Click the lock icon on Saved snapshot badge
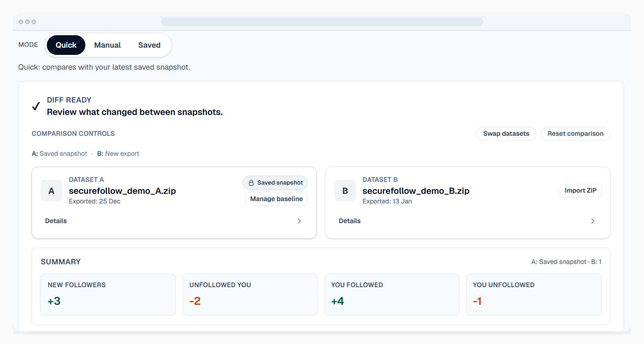The height and width of the screenshot is (344, 644). click(251, 183)
